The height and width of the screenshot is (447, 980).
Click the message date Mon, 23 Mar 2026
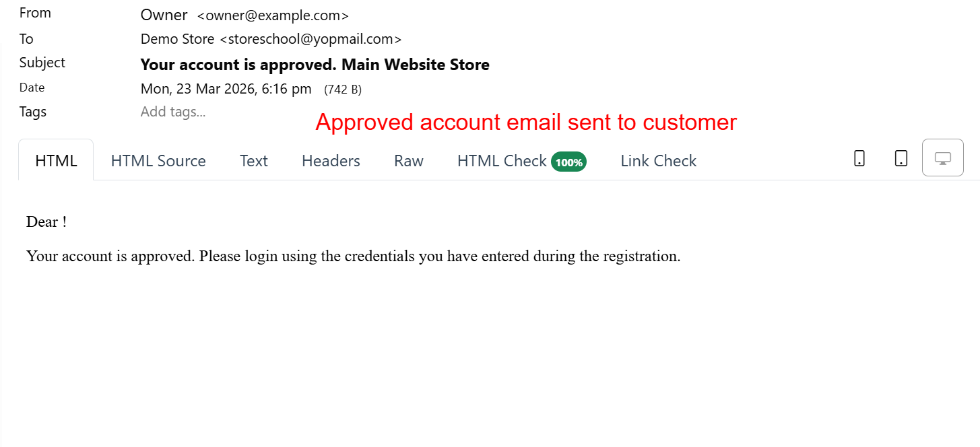point(226,89)
